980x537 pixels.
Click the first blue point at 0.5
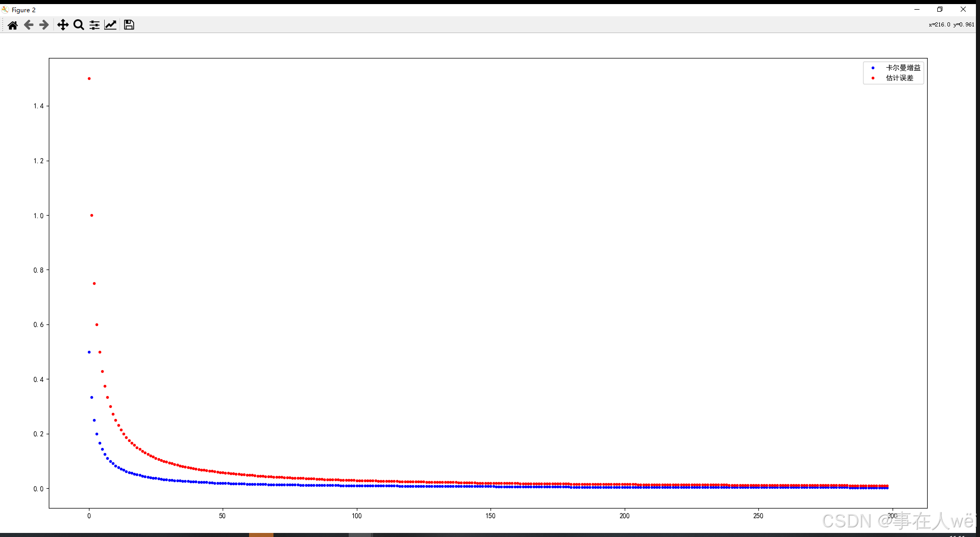pos(89,352)
